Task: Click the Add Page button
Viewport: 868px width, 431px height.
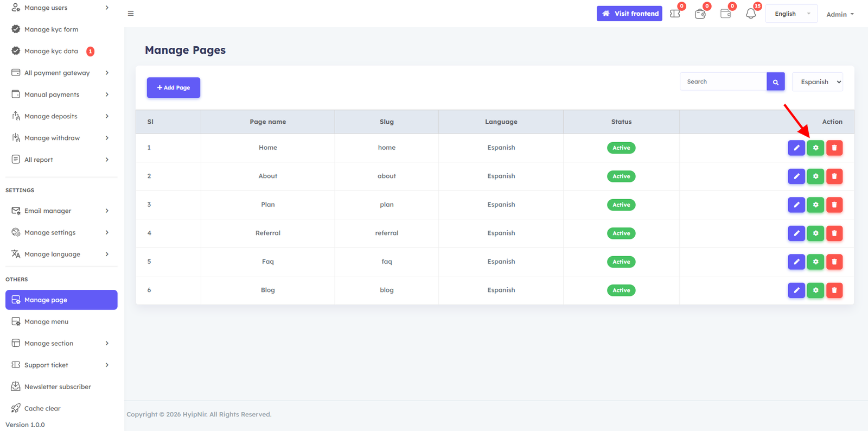Action: click(x=173, y=87)
